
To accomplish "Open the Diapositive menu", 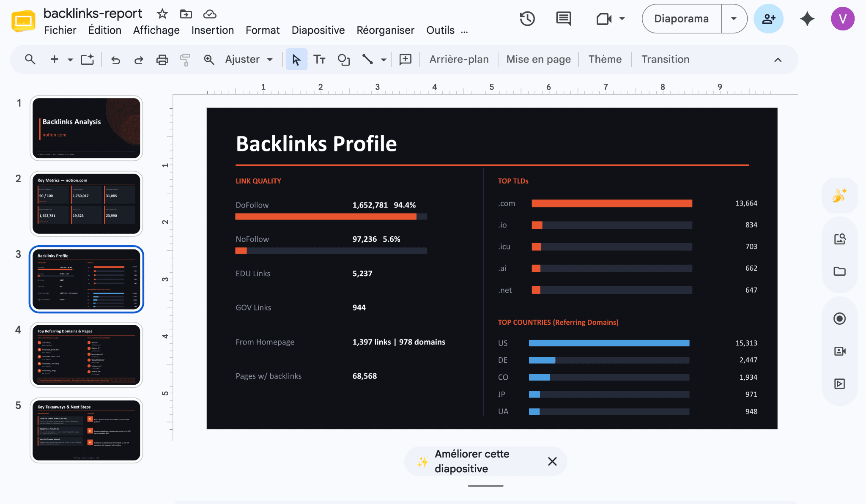I will (318, 30).
